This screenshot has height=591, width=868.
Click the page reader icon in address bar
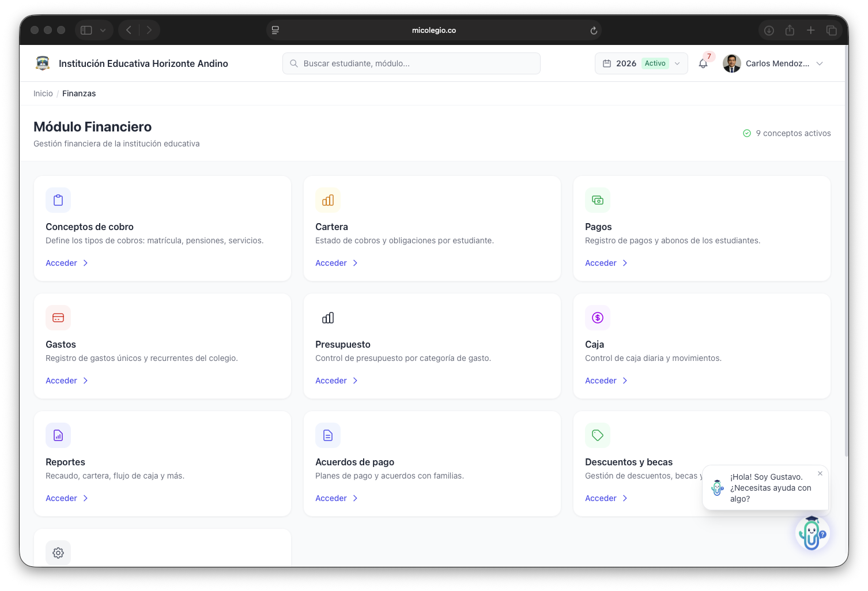[276, 31]
